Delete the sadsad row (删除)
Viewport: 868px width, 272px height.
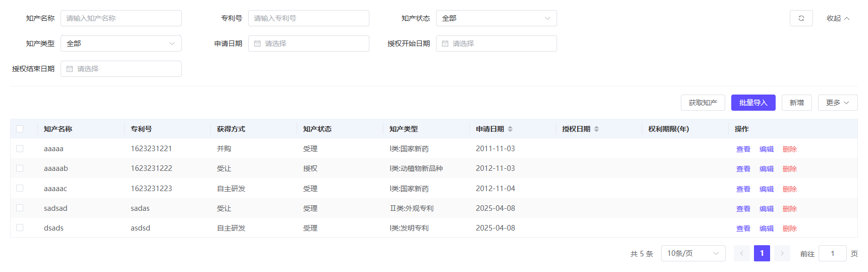[790, 209]
